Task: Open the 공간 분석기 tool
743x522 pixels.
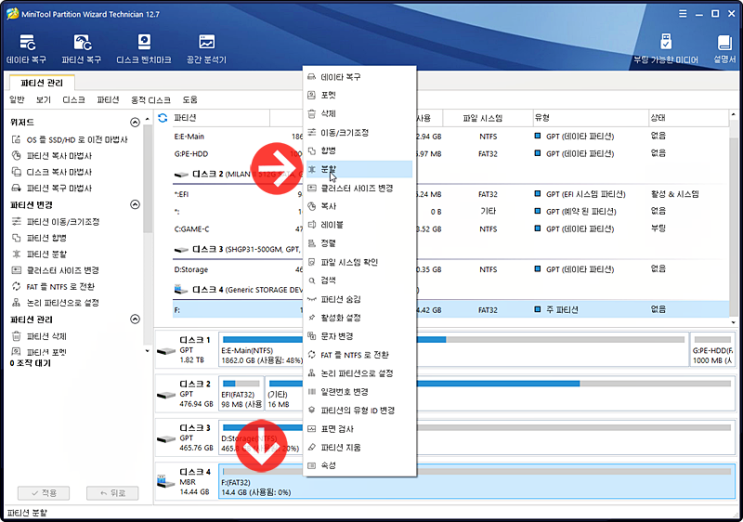Action: click(x=207, y=49)
